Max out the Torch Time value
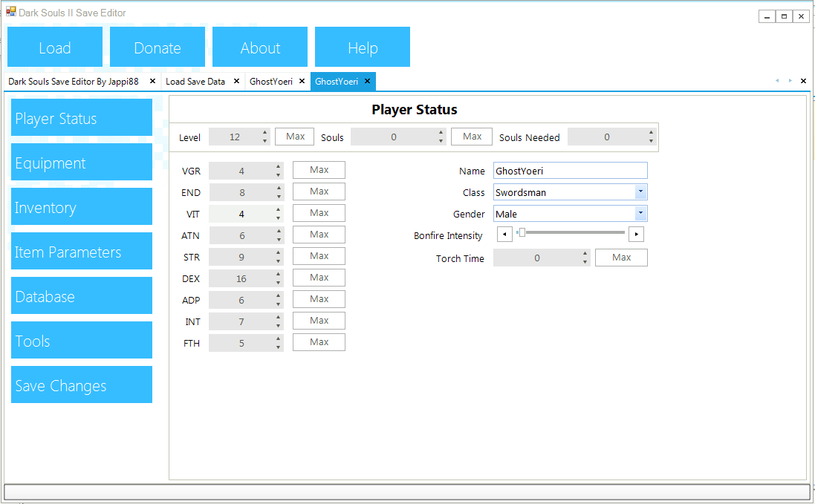The image size is (815, 504). click(621, 258)
